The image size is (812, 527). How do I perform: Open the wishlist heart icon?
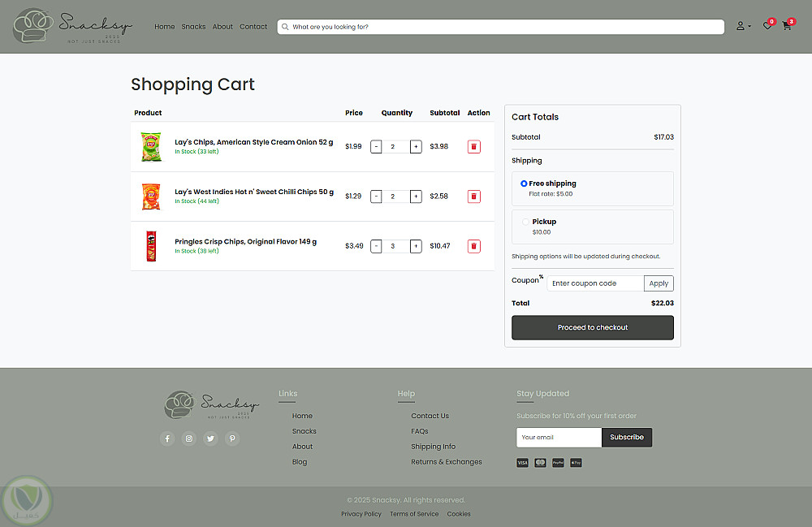767,26
